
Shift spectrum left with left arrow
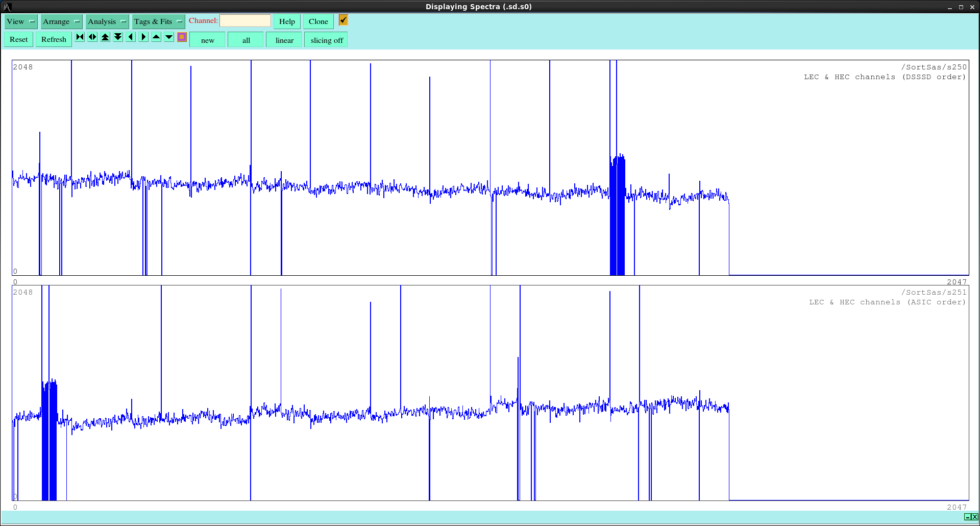[x=131, y=37]
